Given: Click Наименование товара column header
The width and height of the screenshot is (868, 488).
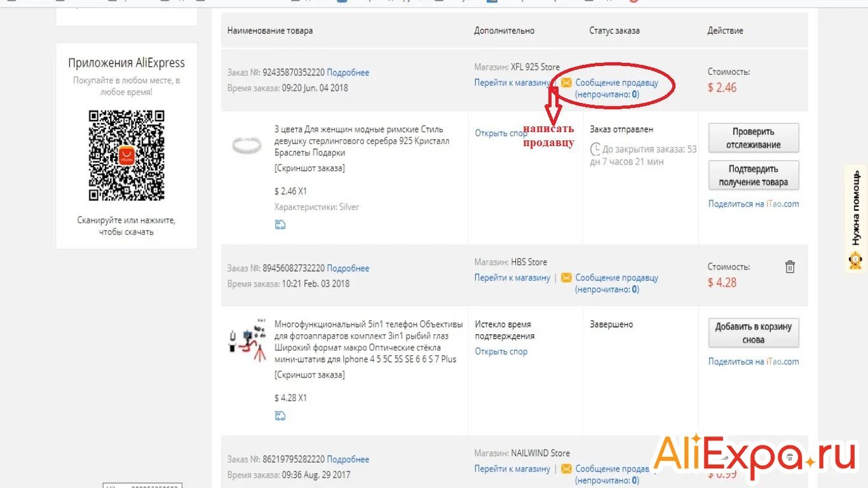Looking at the screenshot, I should (270, 30).
